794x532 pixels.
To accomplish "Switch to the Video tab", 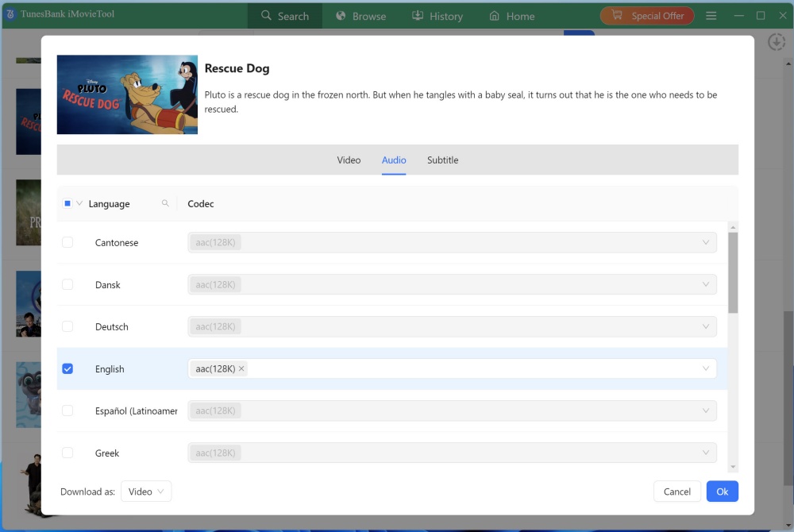I will coord(349,160).
